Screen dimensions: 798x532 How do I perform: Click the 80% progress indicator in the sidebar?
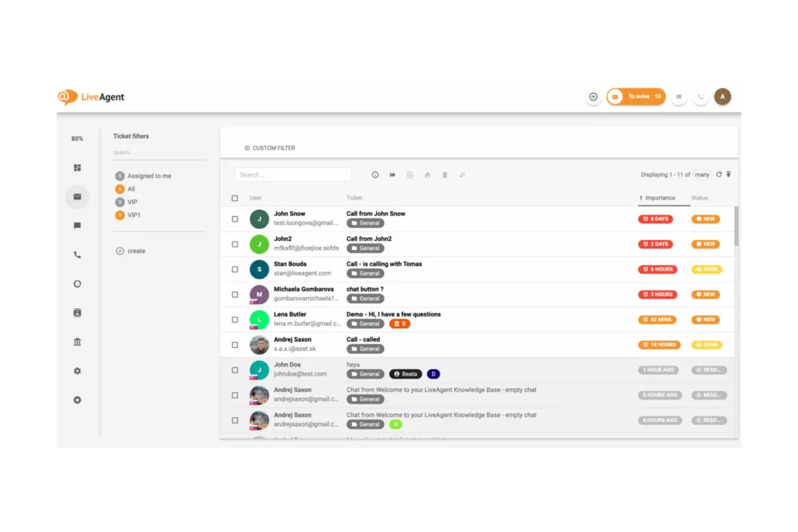click(x=77, y=139)
